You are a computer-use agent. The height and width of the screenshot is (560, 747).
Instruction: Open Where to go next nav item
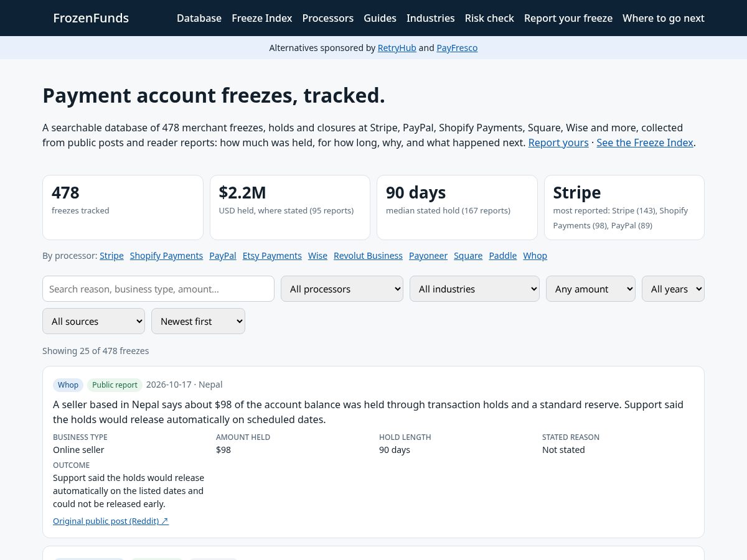(664, 18)
